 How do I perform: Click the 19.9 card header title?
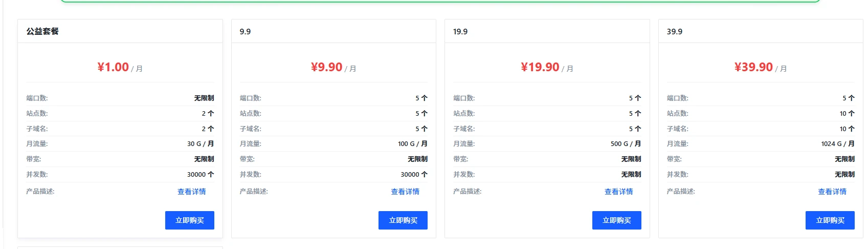click(460, 32)
